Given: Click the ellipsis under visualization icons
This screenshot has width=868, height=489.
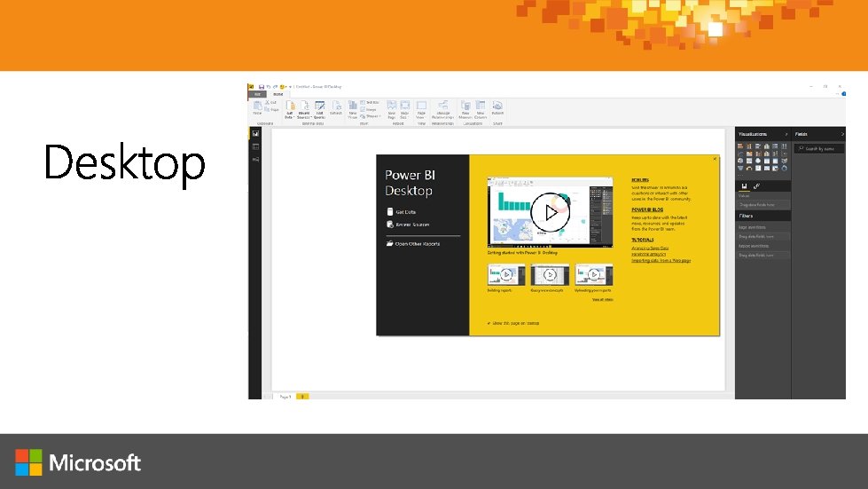Looking at the screenshot, I should 740,175.
